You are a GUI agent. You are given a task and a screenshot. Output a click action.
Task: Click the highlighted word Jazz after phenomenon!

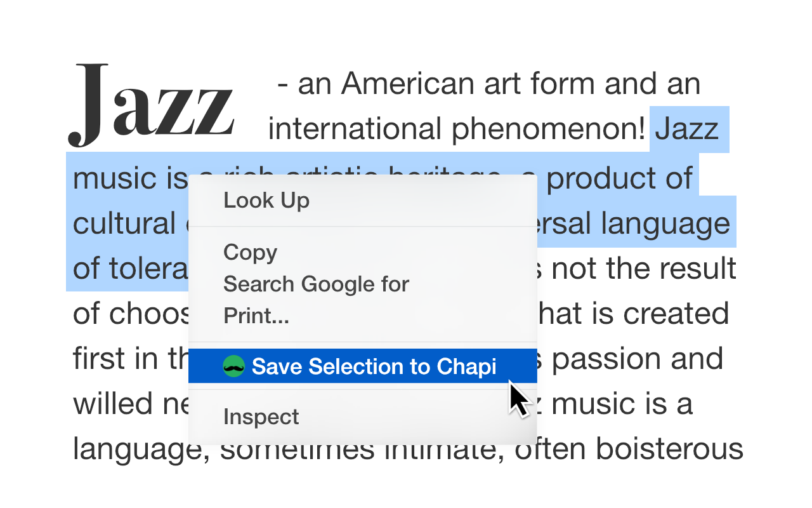[x=686, y=130]
